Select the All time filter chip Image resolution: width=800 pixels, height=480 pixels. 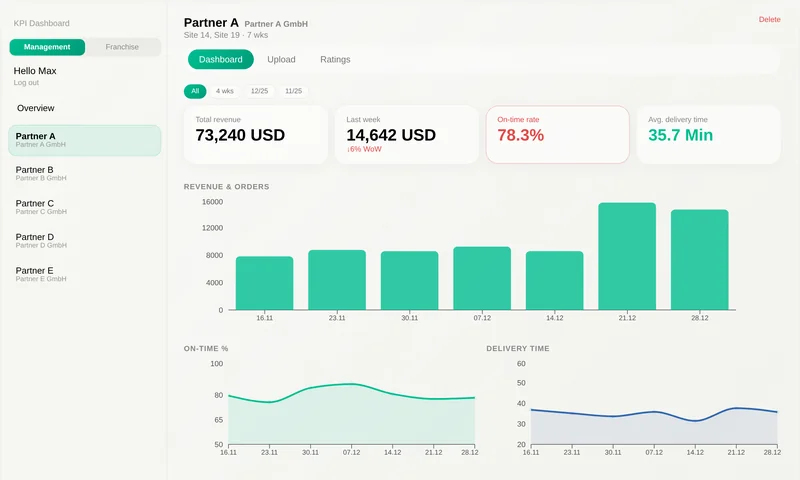point(195,91)
